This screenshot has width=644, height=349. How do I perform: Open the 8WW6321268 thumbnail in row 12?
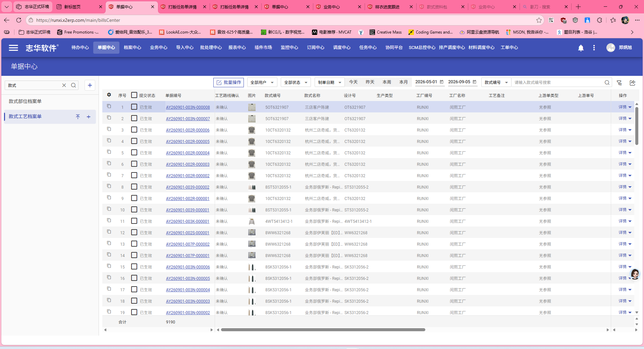pos(252,233)
